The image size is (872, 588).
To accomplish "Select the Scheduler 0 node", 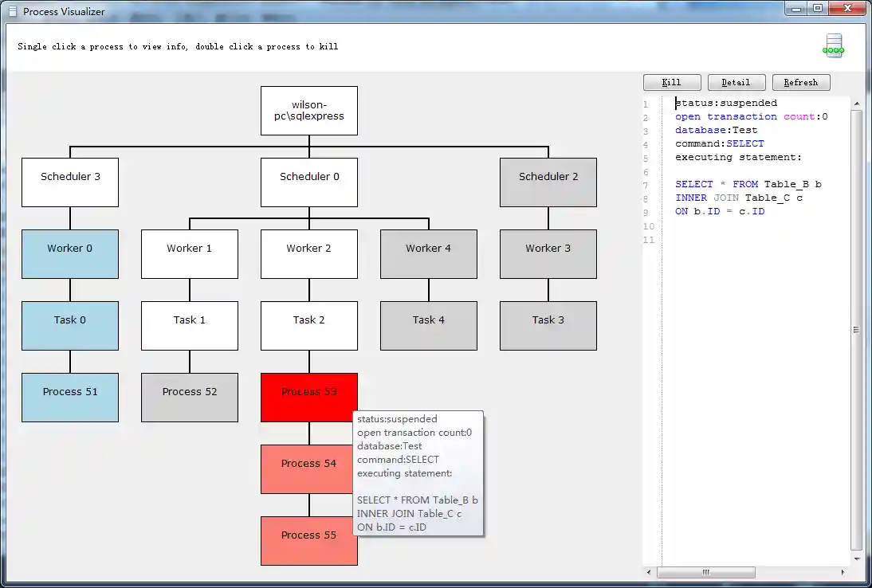I will pos(309,182).
